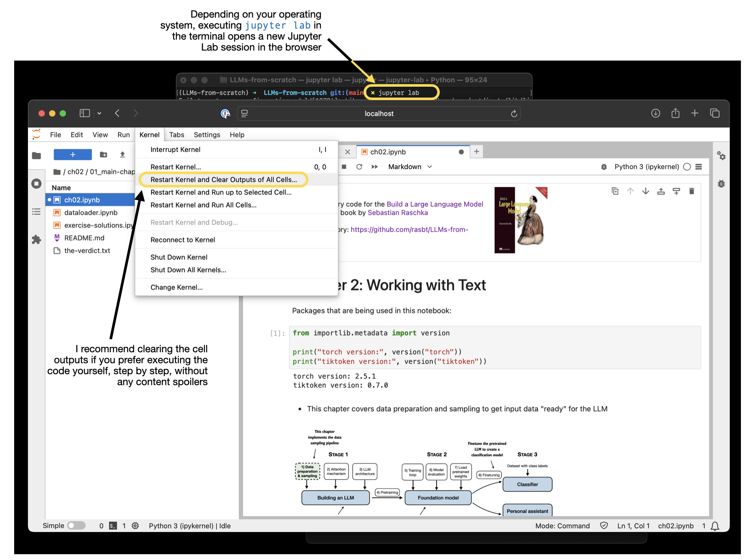Toggle the Simple mode switch
746x560 pixels.
pyautogui.click(x=76, y=526)
